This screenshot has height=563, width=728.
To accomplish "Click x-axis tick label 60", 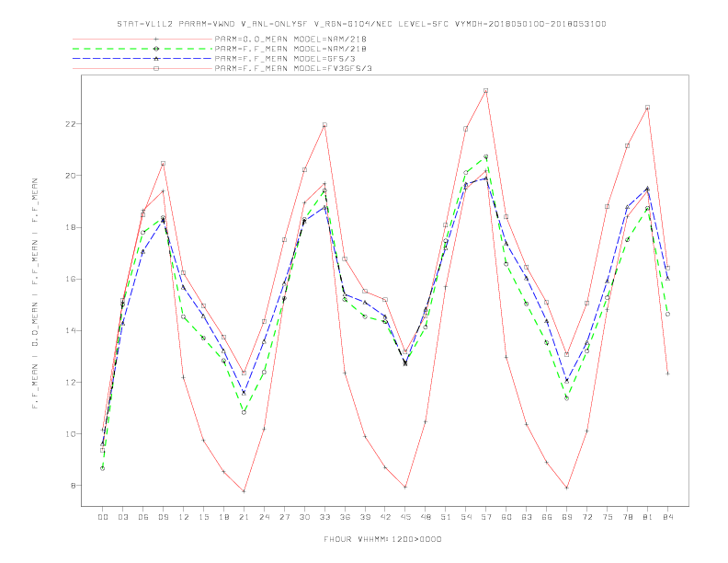I will click(506, 517).
